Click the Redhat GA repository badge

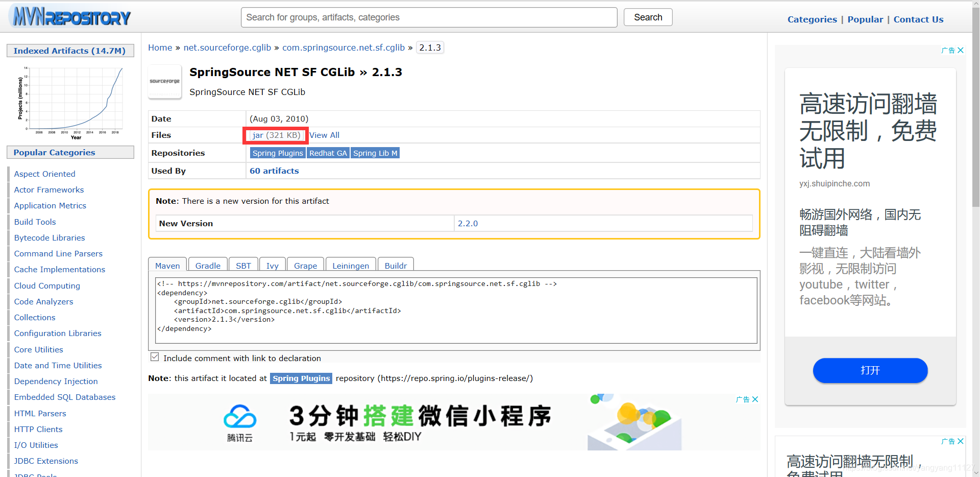point(328,153)
